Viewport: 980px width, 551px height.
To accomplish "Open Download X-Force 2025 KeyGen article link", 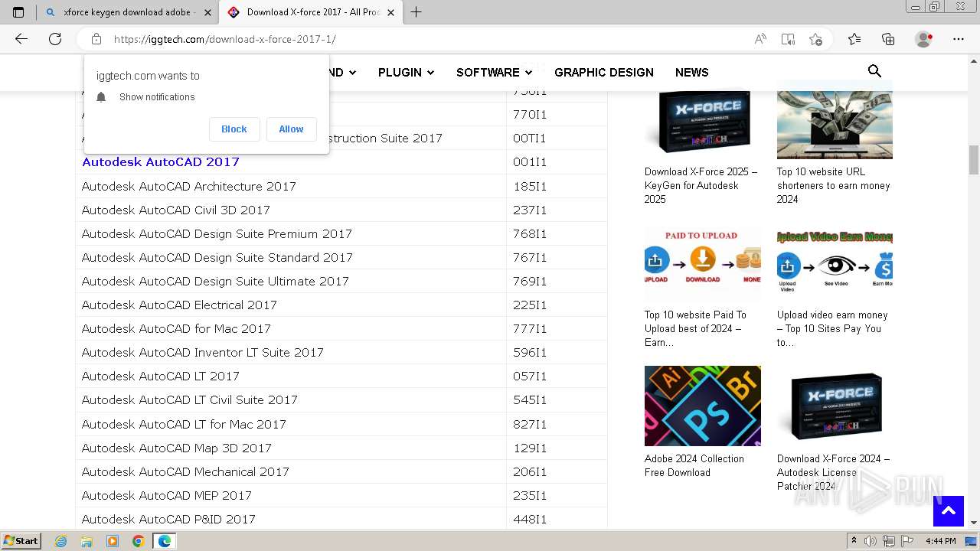I will [701, 185].
